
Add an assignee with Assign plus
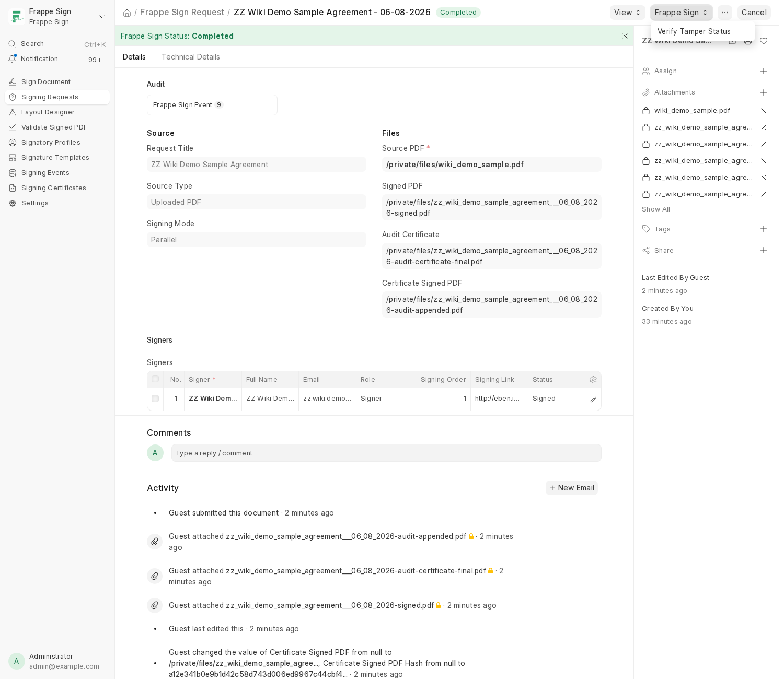point(764,71)
